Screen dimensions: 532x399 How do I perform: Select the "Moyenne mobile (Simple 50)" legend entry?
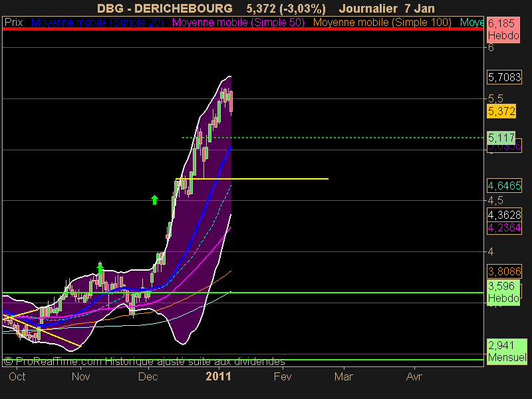tap(238, 23)
